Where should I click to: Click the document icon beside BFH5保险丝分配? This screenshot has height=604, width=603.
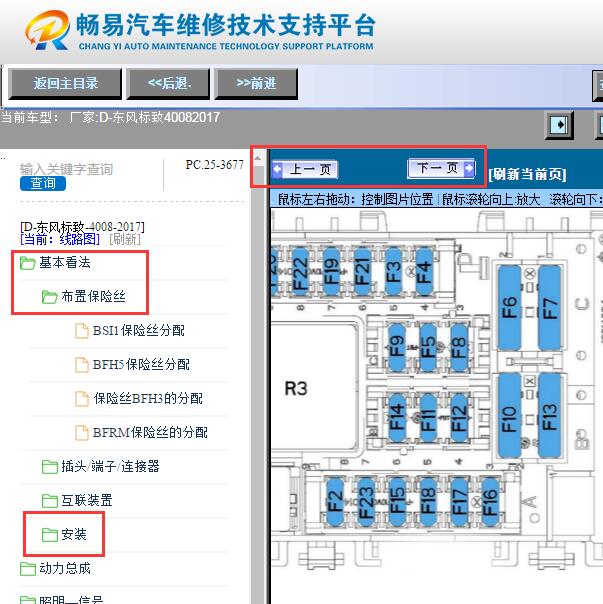click(x=82, y=365)
